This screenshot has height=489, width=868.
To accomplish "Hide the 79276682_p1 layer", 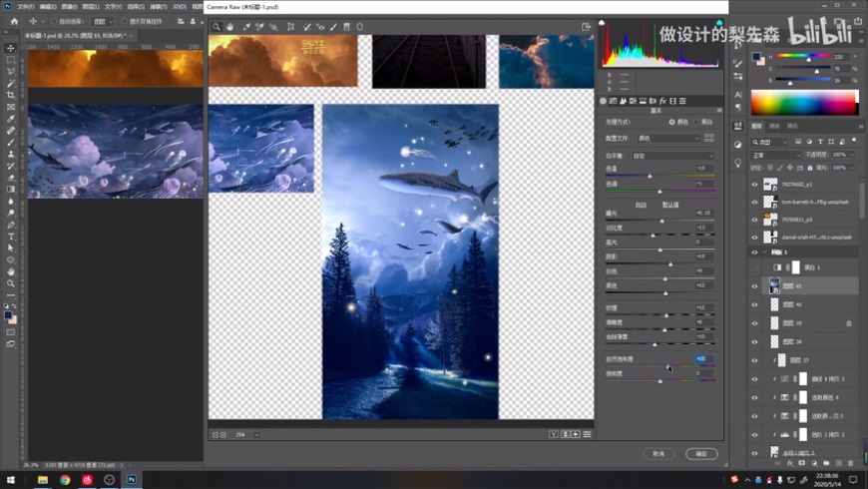I will (x=754, y=185).
